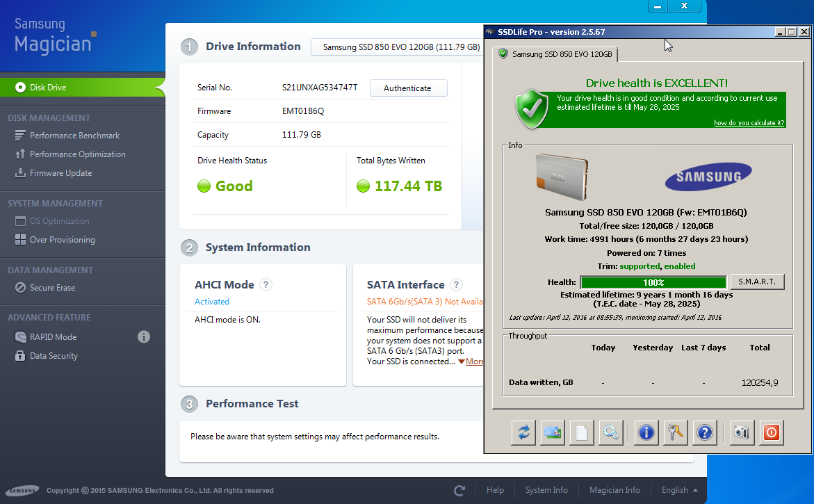Click 'Estimated lifetime: 9 years 1 month' text
The width and height of the screenshot is (814, 504).
pyautogui.click(x=646, y=295)
